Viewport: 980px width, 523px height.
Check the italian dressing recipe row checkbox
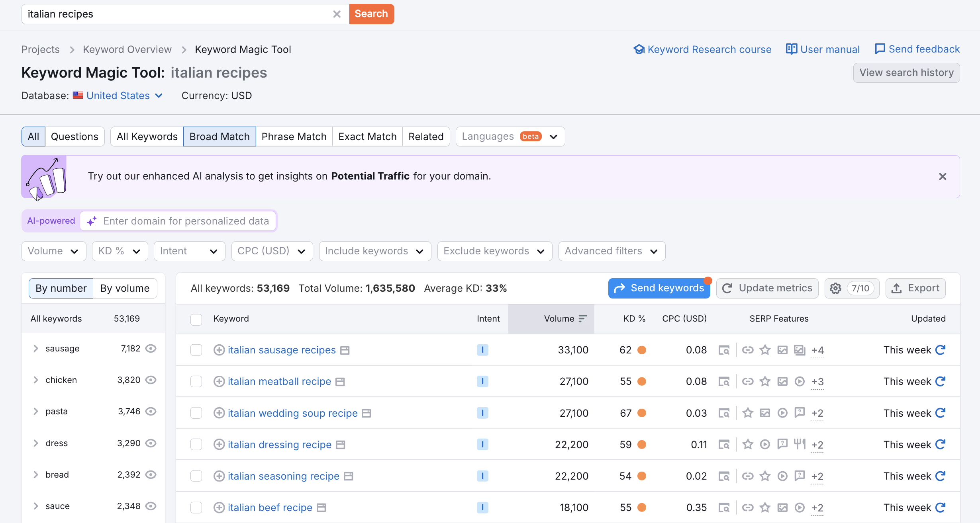pos(196,445)
